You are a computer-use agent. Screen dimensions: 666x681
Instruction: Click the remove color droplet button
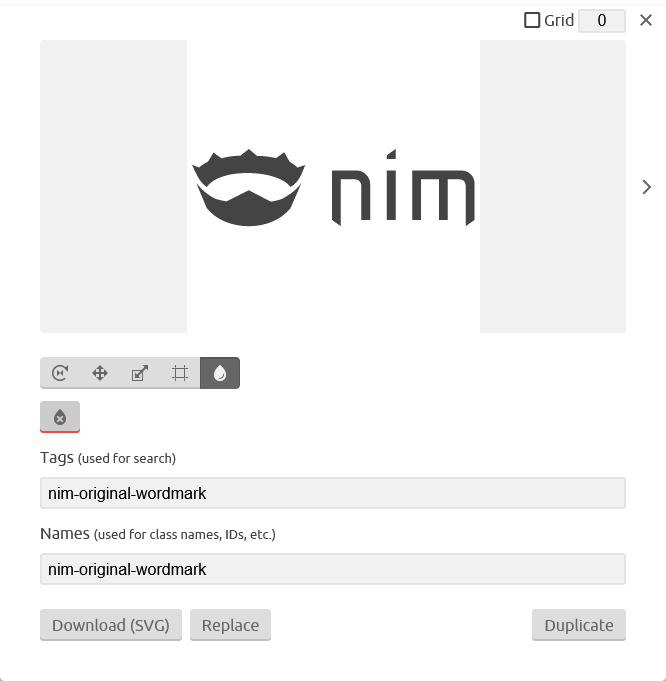tap(60, 417)
